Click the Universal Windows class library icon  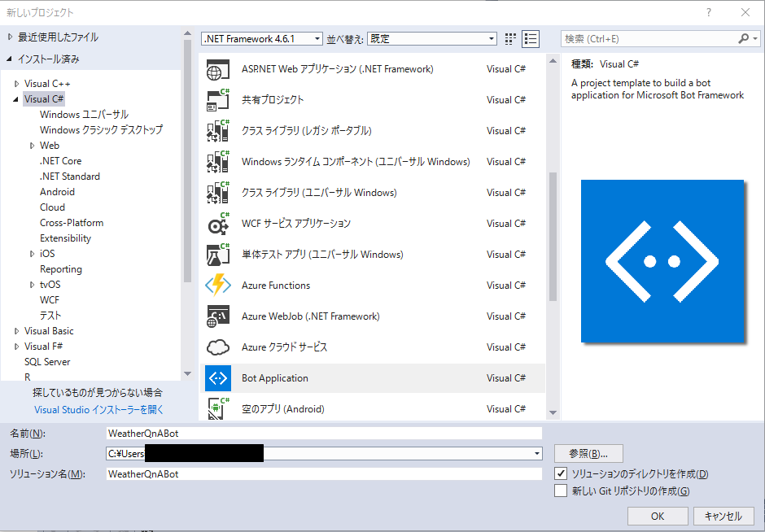click(217, 193)
